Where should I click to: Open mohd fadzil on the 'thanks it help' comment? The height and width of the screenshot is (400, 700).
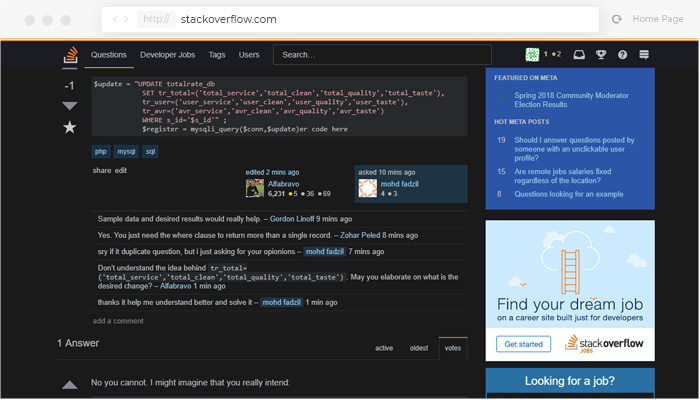281,302
